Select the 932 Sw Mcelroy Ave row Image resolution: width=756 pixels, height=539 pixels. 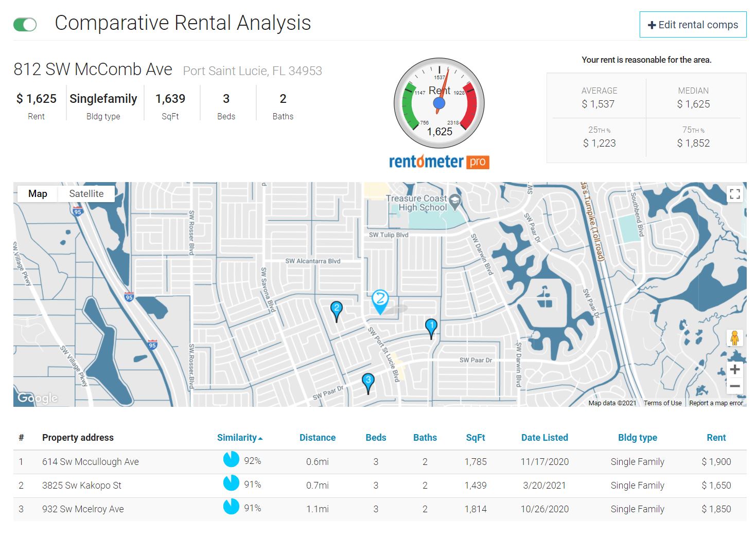pyautogui.click(x=83, y=509)
